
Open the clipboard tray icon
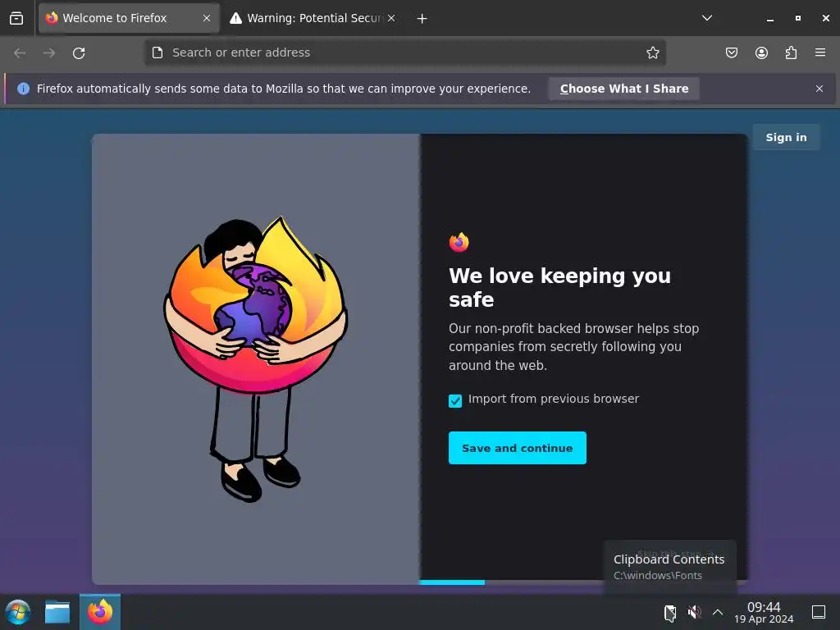pos(669,612)
